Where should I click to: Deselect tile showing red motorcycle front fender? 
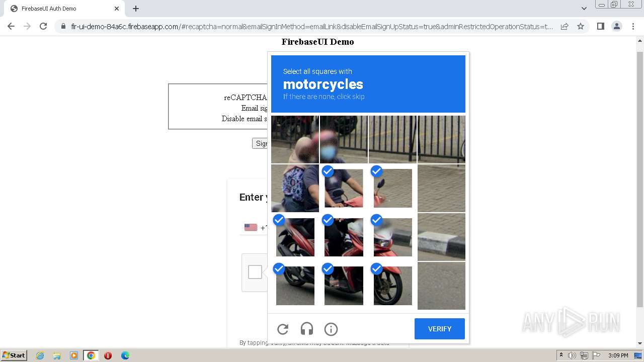click(392, 188)
